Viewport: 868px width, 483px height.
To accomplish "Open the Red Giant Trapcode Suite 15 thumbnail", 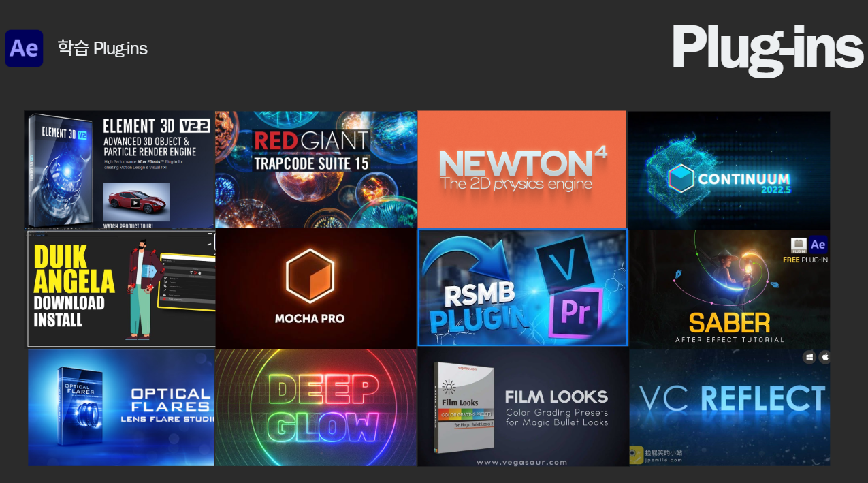I will [x=316, y=170].
